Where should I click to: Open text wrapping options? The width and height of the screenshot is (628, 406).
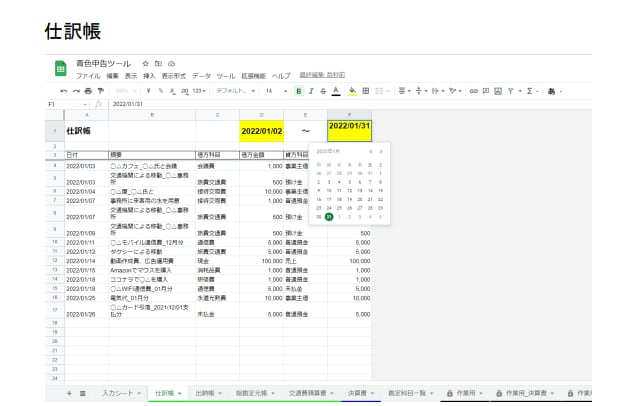438,91
